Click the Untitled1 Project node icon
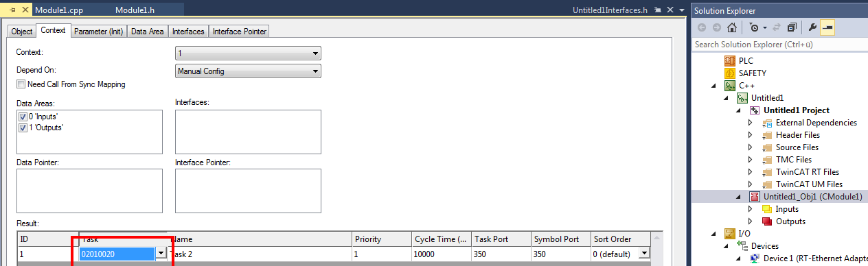This screenshot has width=868, height=266. pyautogui.click(x=755, y=110)
